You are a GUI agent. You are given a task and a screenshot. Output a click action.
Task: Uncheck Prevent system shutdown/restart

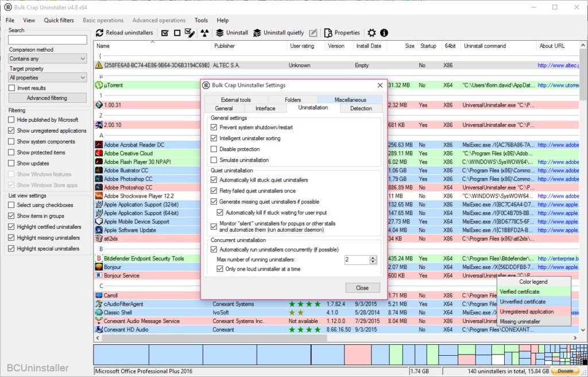point(214,127)
